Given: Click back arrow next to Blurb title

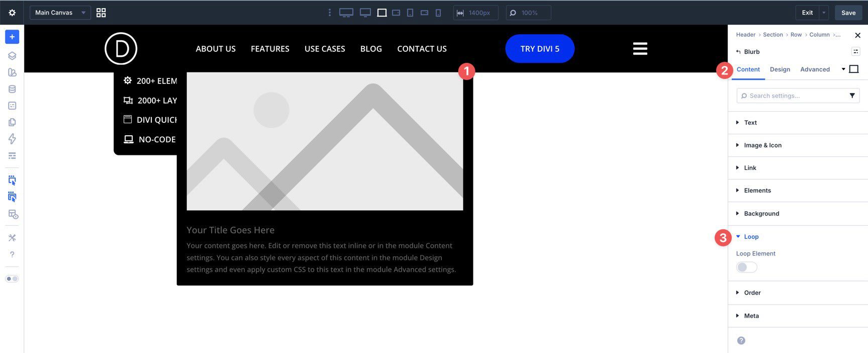Looking at the screenshot, I should click(x=738, y=52).
